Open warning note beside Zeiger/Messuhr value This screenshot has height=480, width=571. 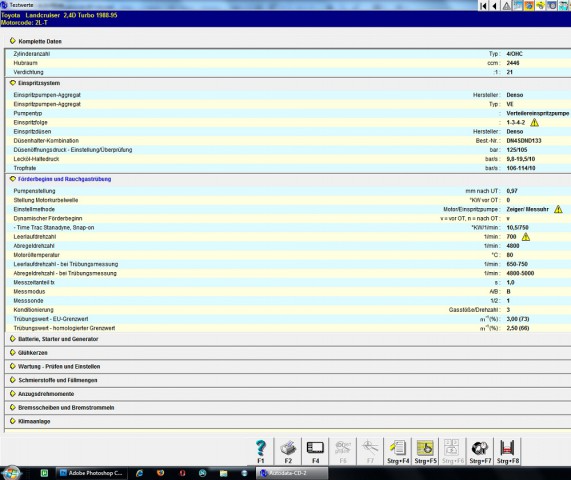pos(558,209)
